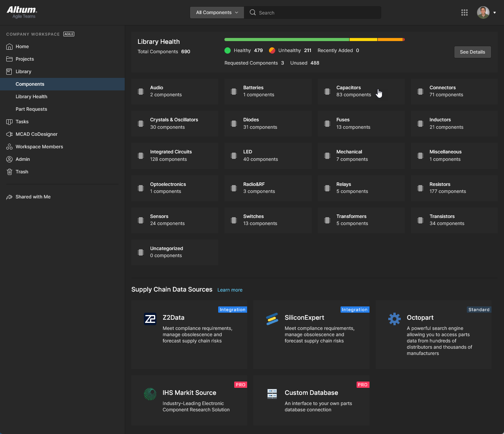Click the Search input field

click(313, 13)
